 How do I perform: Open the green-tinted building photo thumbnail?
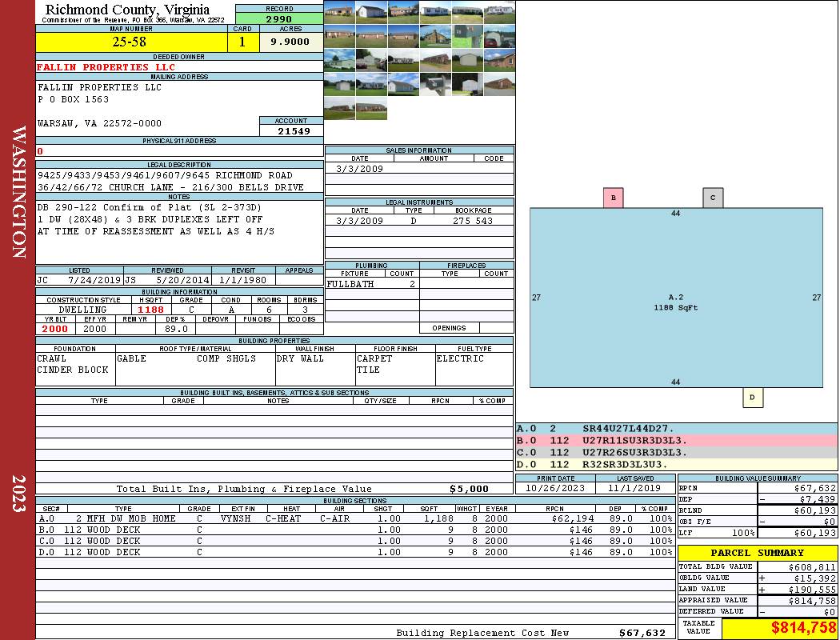coord(468,36)
